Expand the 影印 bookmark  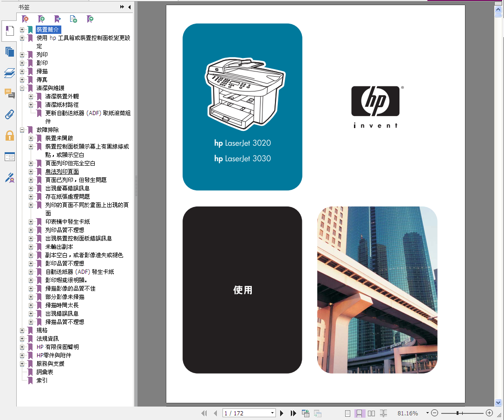coord(22,63)
